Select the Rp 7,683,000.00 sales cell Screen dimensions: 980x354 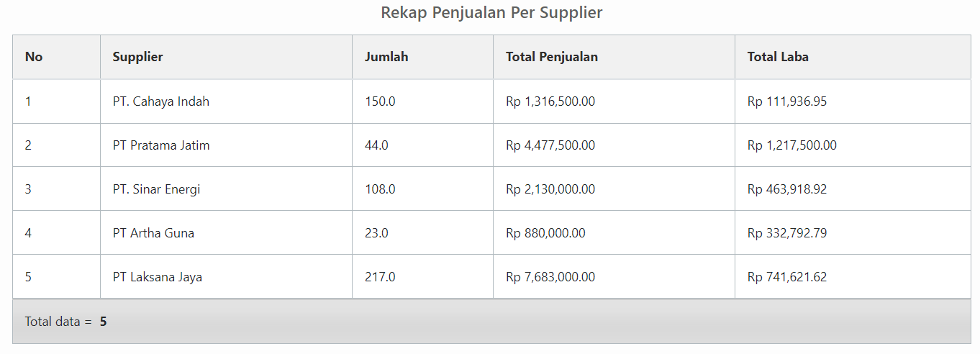[550, 277]
